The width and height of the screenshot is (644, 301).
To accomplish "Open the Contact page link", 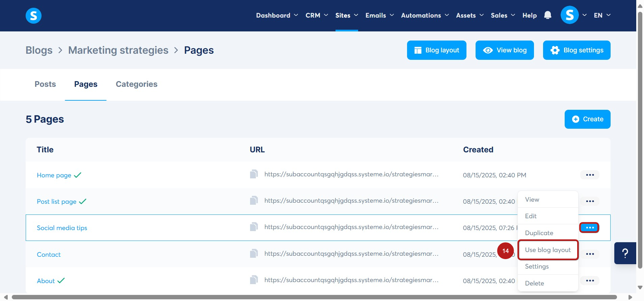I will pyautogui.click(x=49, y=255).
